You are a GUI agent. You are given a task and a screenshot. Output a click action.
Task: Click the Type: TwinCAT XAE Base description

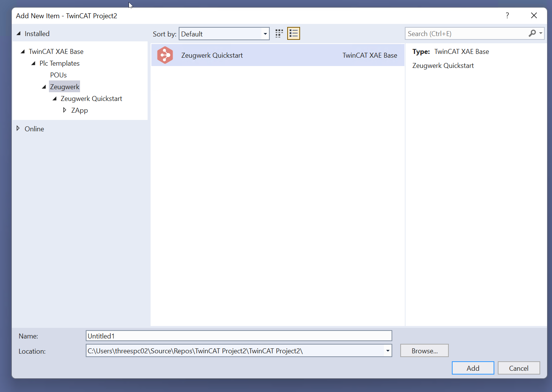pos(451,51)
